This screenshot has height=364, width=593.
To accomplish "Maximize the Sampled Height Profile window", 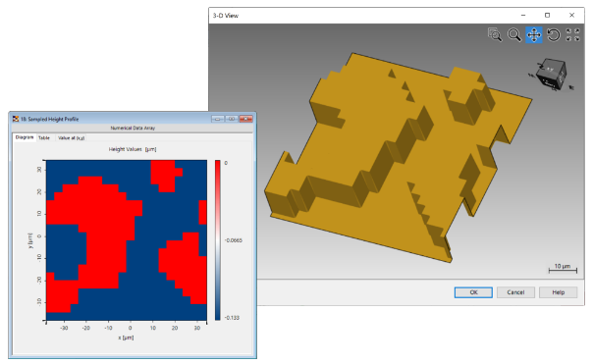I will point(231,119).
